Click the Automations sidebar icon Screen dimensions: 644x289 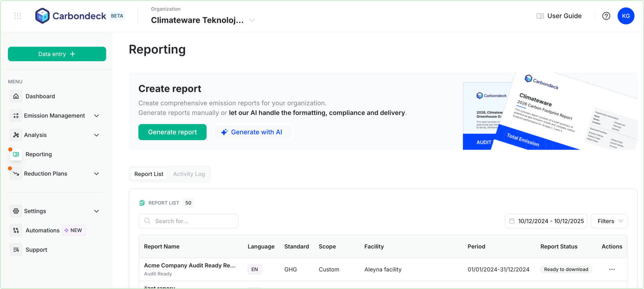click(x=16, y=231)
